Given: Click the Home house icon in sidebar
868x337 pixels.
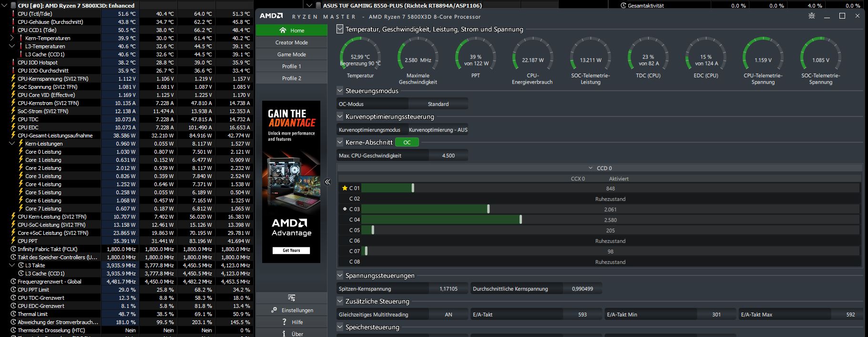Looking at the screenshot, I should (x=283, y=30).
